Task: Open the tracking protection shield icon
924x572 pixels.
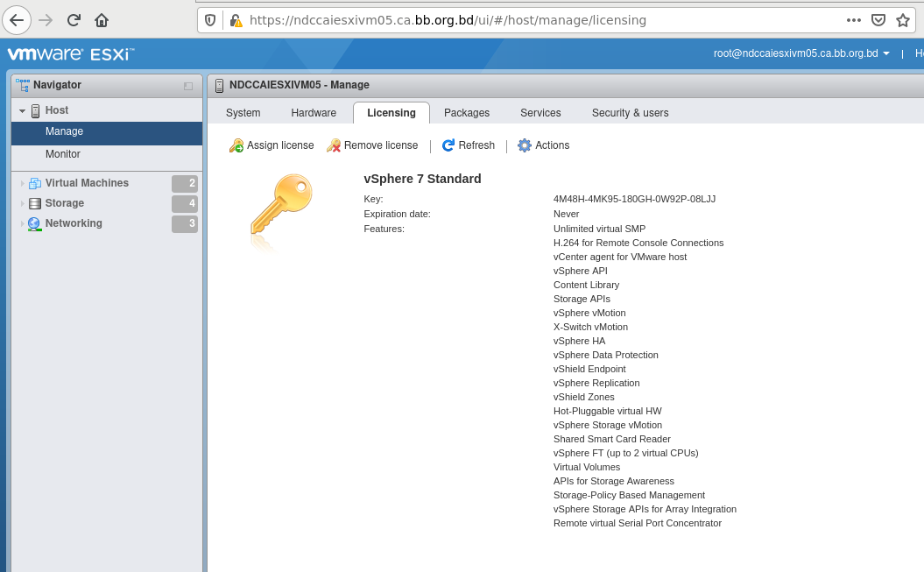Action: [x=210, y=20]
